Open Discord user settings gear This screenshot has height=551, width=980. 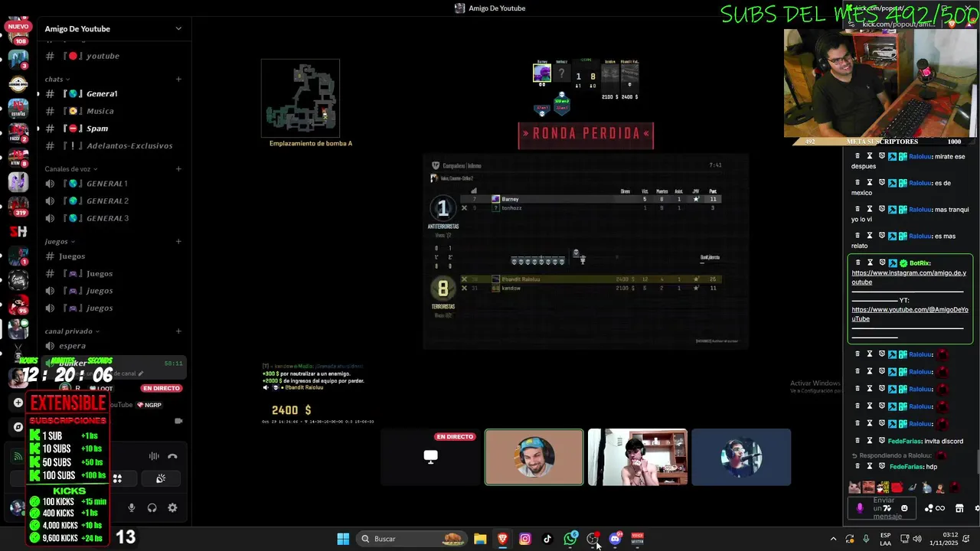(x=172, y=507)
